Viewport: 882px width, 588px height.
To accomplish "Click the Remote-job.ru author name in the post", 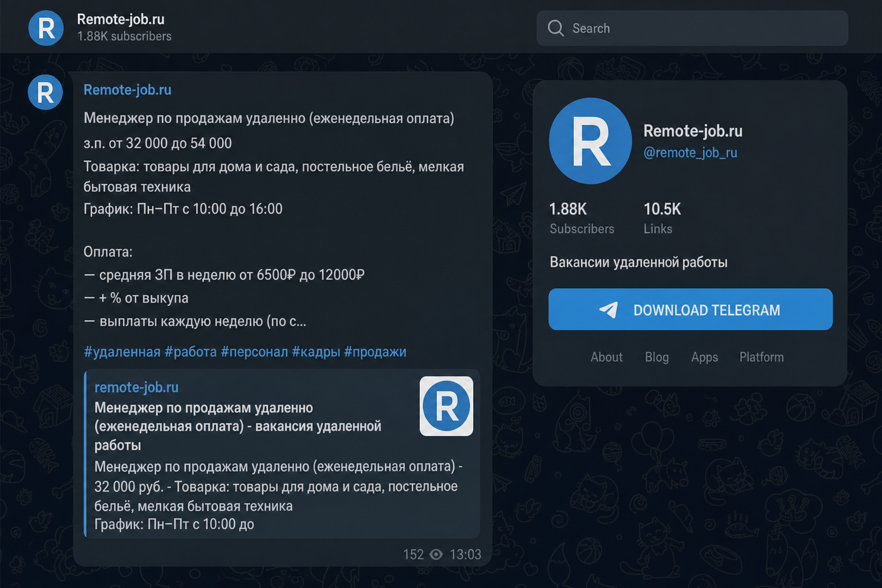I will pyautogui.click(x=127, y=90).
